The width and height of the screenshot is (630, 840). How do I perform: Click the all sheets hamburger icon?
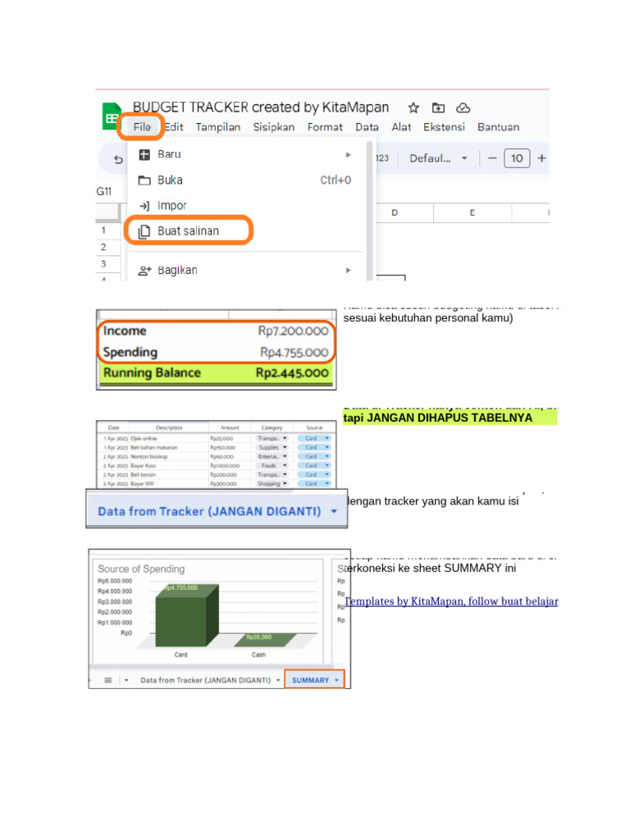pyautogui.click(x=108, y=680)
